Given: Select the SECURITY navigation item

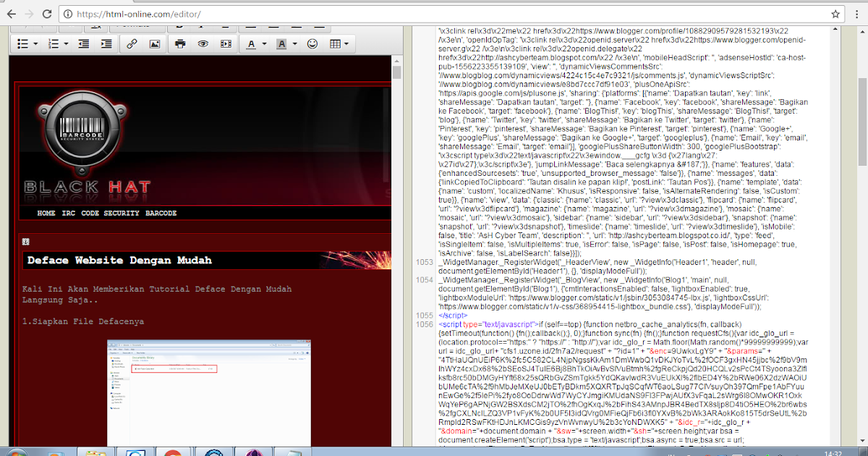Looking at the screenshot, I should point(120,213).
